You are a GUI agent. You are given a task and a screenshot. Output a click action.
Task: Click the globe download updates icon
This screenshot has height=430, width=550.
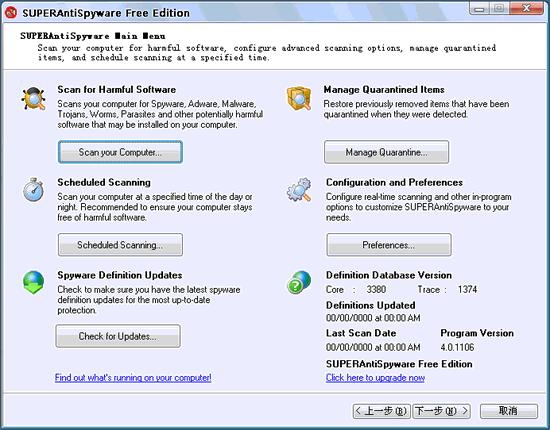coord(33,282)
